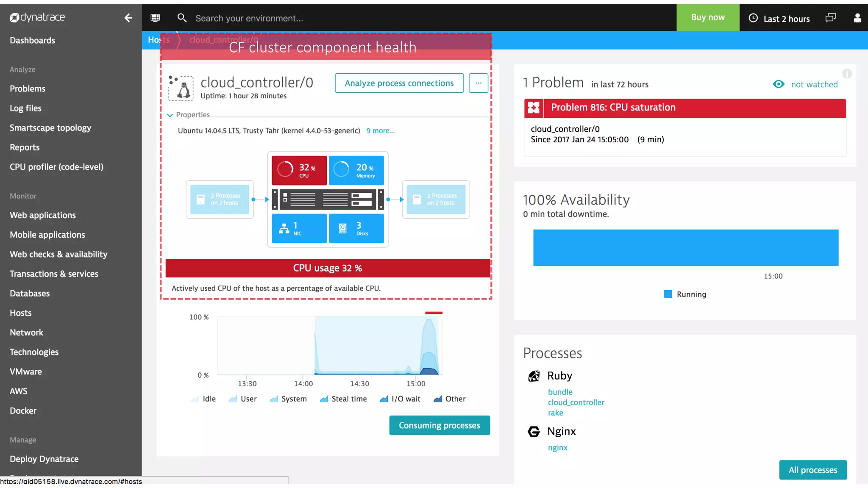Open Reports in the sidebar
868x488 pixels.
point(25,148)
